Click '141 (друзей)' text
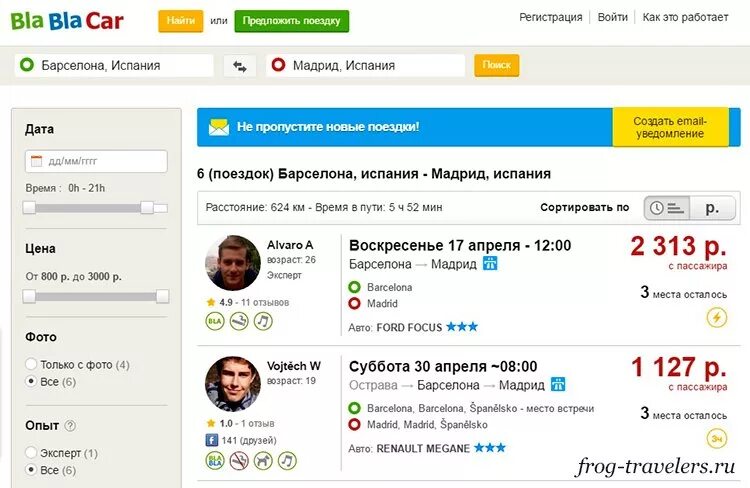Screen dimensions: 750x488 (249, 440)
